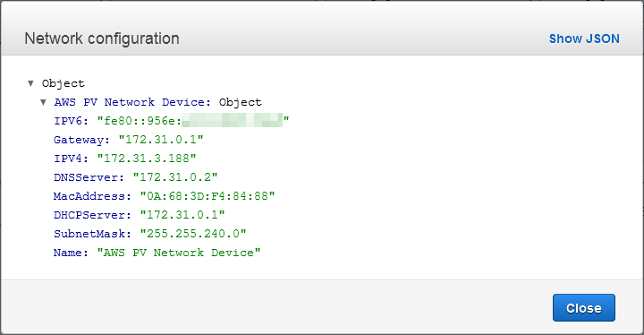Select the Name key label
The image size is (644, 335).
click(x=71, y=253)
